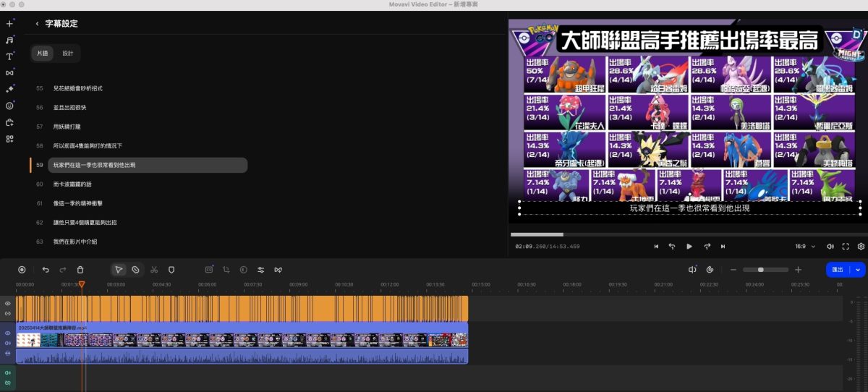
Task: Open the clip speed properties icon
Action: pos(244,270)
